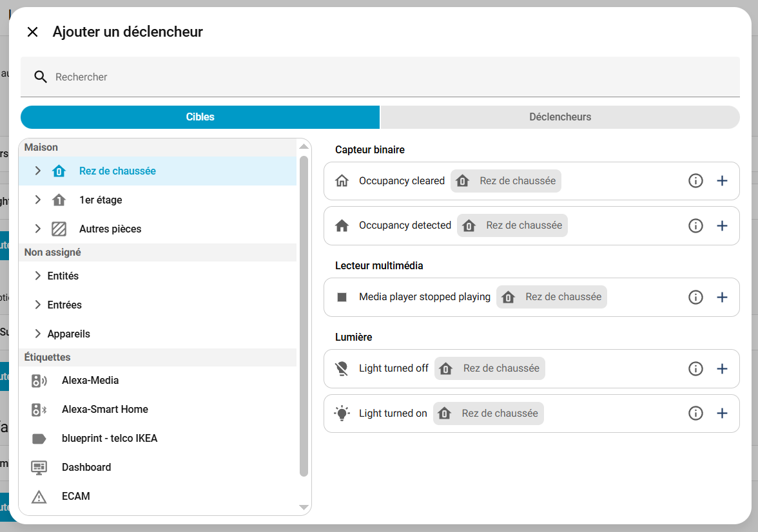Expand the Autres pièces group
758x532 pixels.
38,229
